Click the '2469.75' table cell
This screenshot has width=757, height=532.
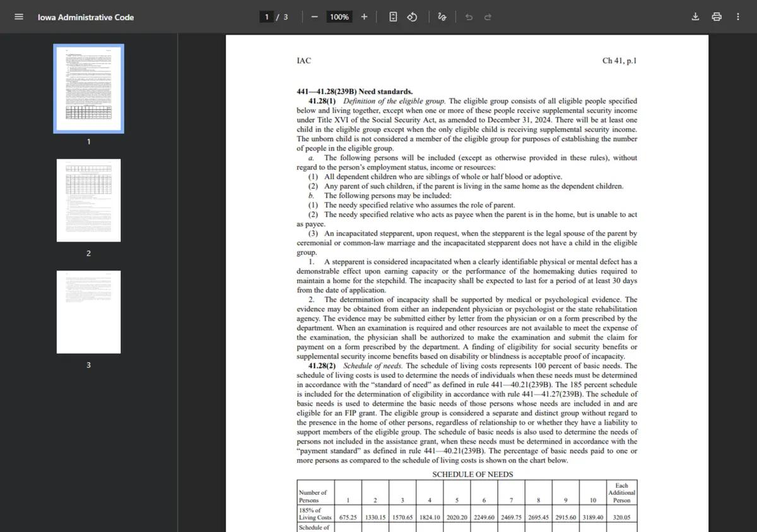coord(512,517)
